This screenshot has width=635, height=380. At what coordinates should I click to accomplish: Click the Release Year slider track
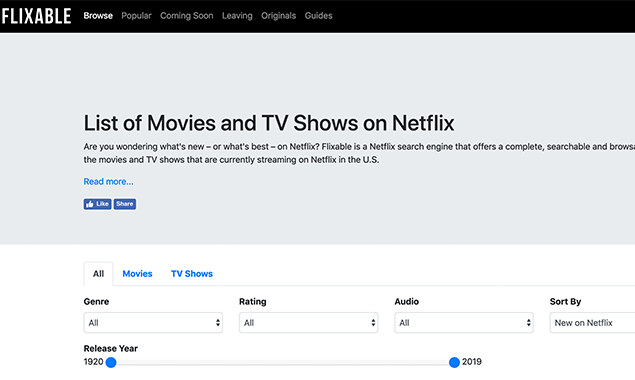[283, 363]
